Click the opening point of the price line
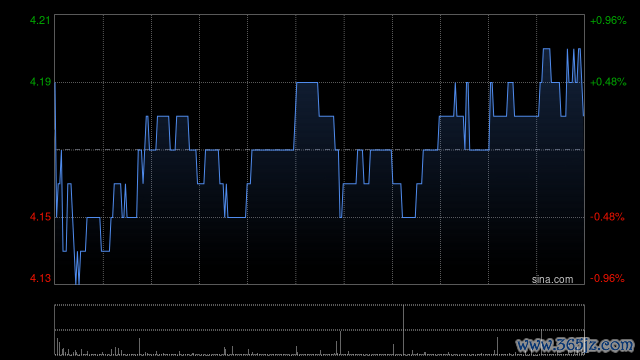The height and width of the screenshot is (360, 640). point(55,83)
